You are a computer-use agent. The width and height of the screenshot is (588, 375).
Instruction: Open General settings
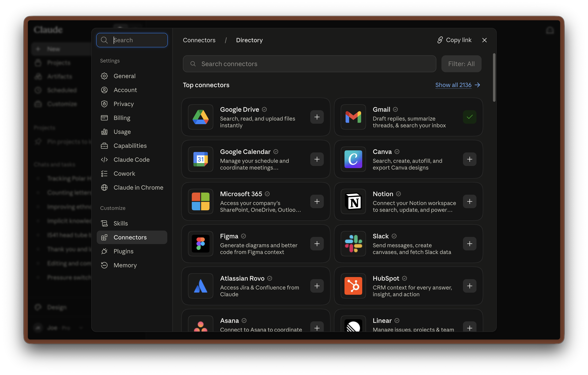[x=132, y=76]
